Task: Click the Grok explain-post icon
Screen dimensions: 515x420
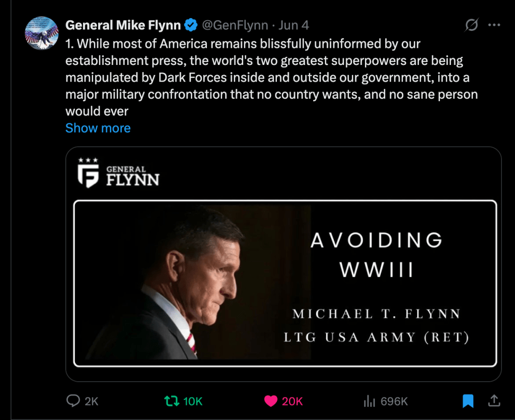Action: [x=471, y=25]
